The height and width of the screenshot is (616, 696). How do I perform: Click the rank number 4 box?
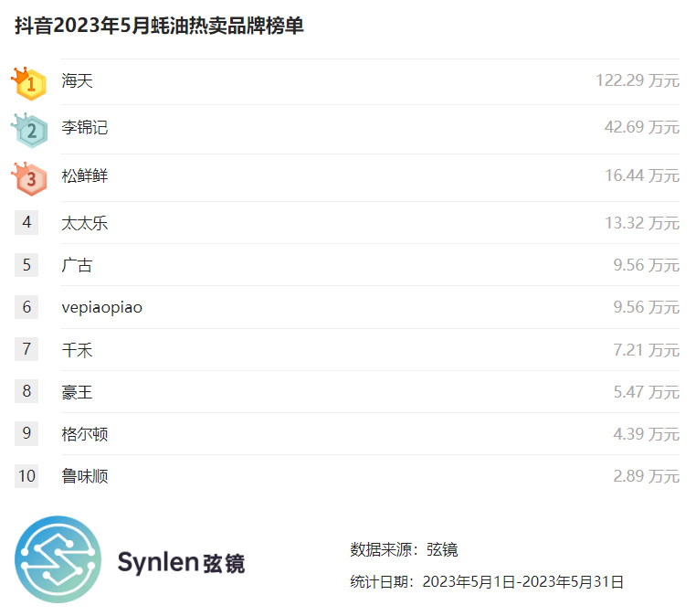point(26,222)
